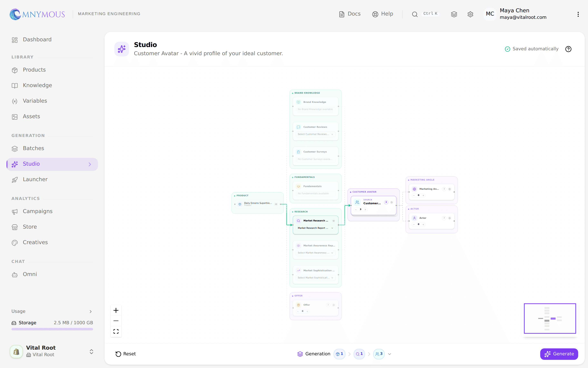Image resolution: width=588 pixels, height=368 pixels.
Task: Click the avatar step 3 pill in Generation
Action: tap(379, 354)
